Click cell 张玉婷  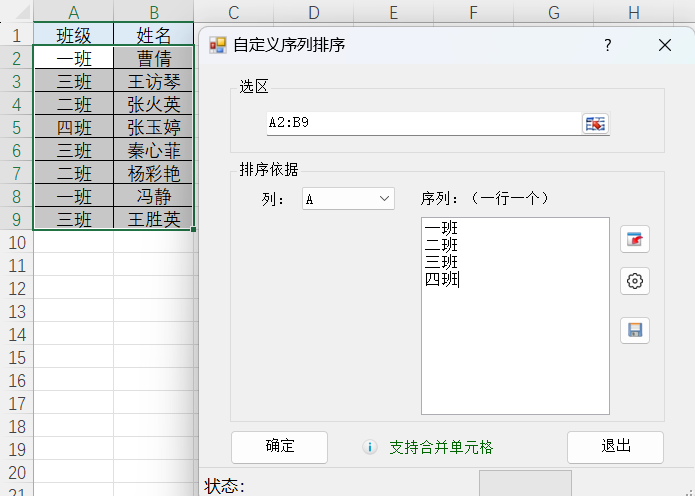point(154,127)
